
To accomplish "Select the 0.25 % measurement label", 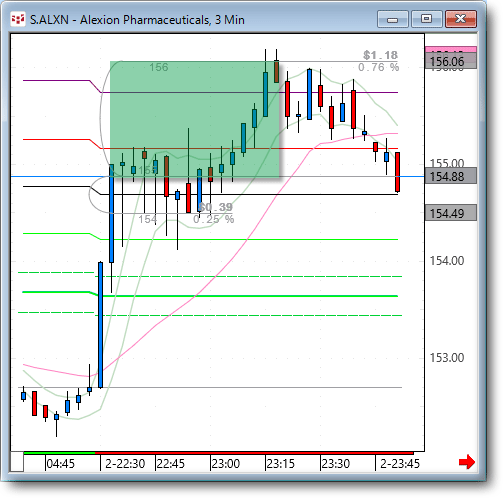I will tap(213, 219).
